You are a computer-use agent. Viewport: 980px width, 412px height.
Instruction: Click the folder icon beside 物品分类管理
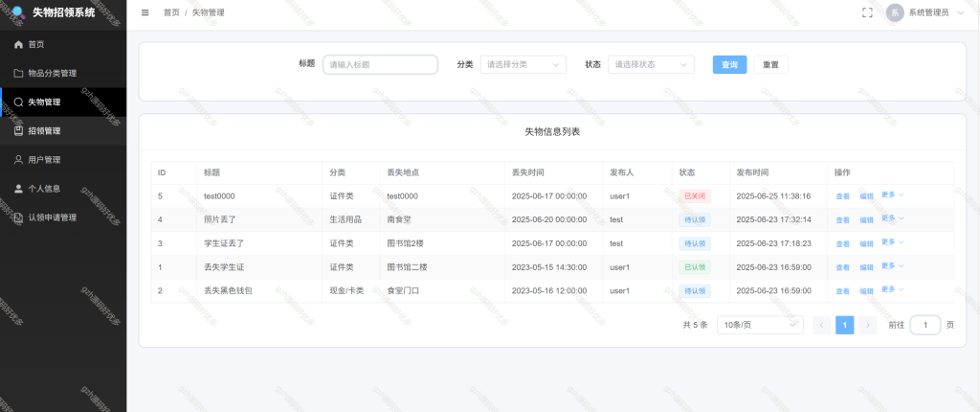18,73
